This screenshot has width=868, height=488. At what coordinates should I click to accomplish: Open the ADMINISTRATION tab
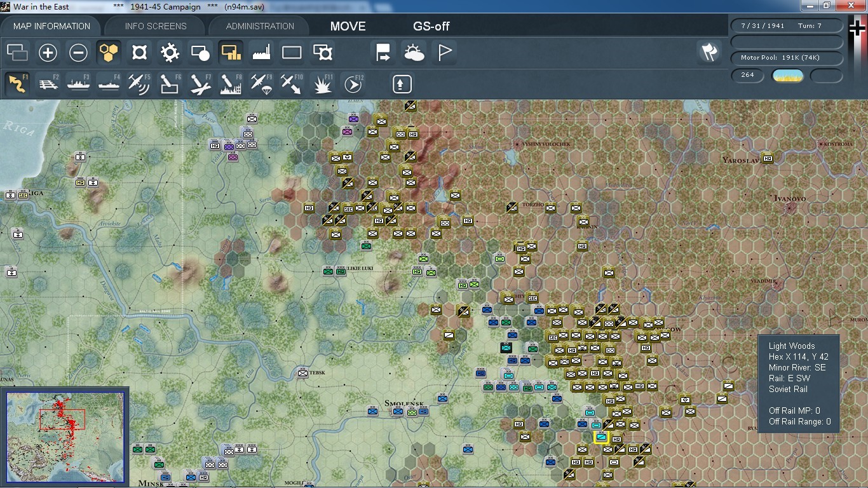pyautogui.click(x=260, y=26)
